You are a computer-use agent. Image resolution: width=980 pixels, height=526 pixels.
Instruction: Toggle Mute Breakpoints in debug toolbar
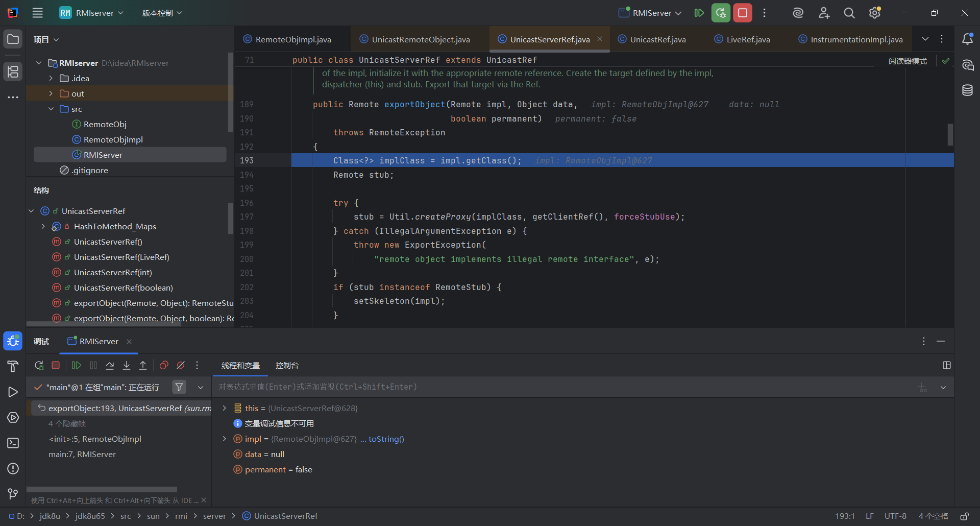[181, 365]
